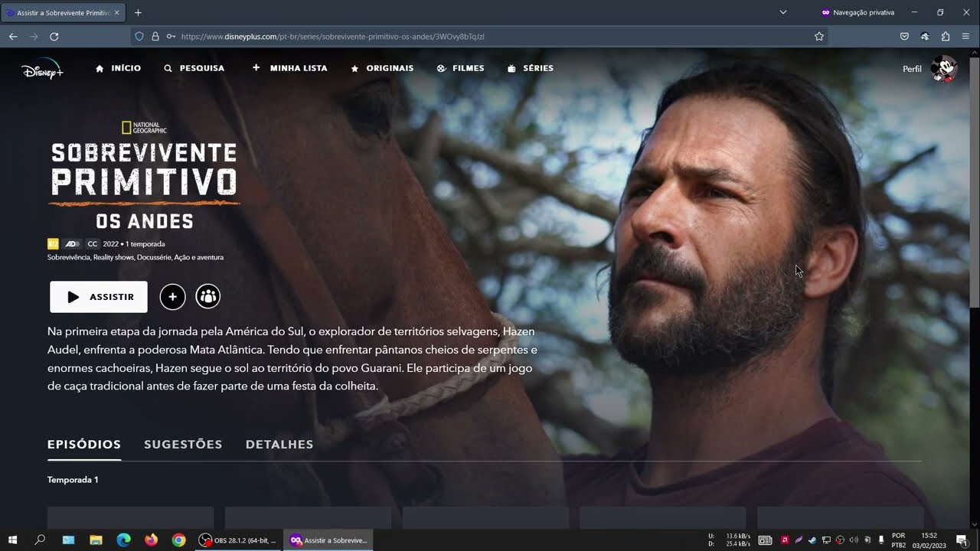Open the Mickey profile avatar menu
980x551 pixels.
tap(944, 69)
